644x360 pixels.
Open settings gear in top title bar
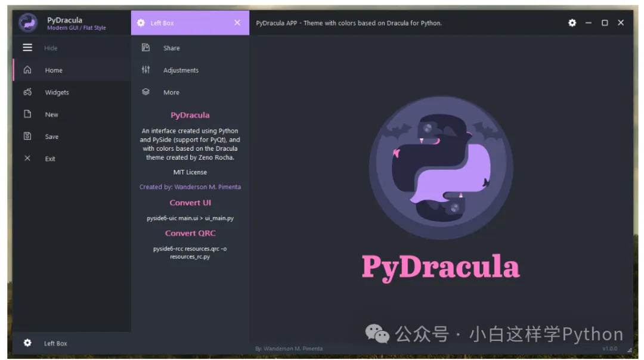click(x=572, y=23)
